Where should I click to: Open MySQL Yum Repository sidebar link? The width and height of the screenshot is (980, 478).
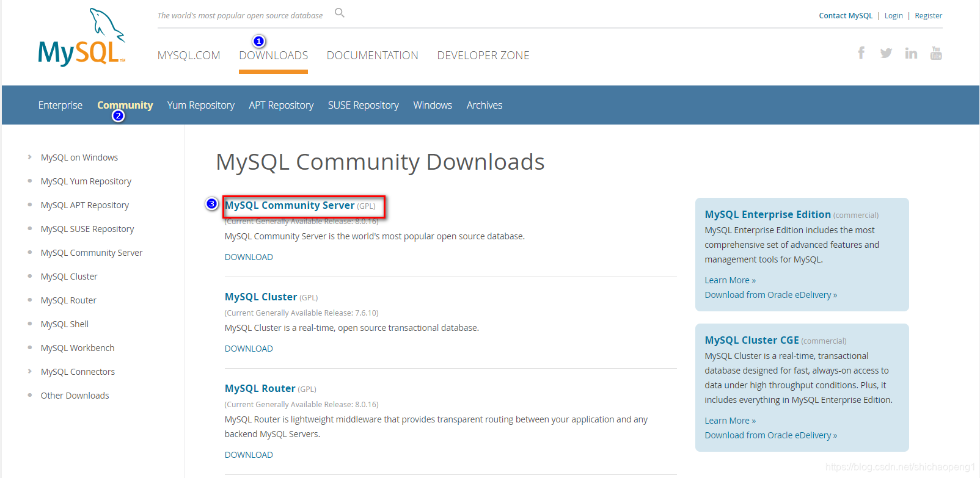point(86,181)
